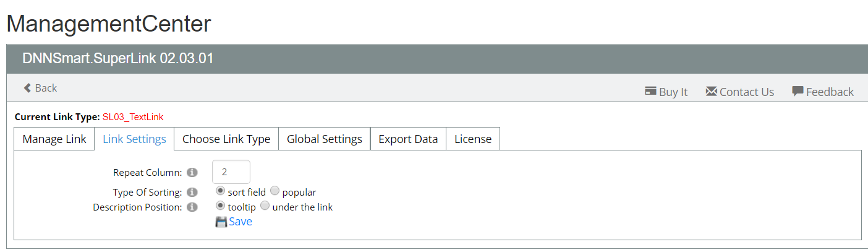Click the Save link text

pos(240,222)
